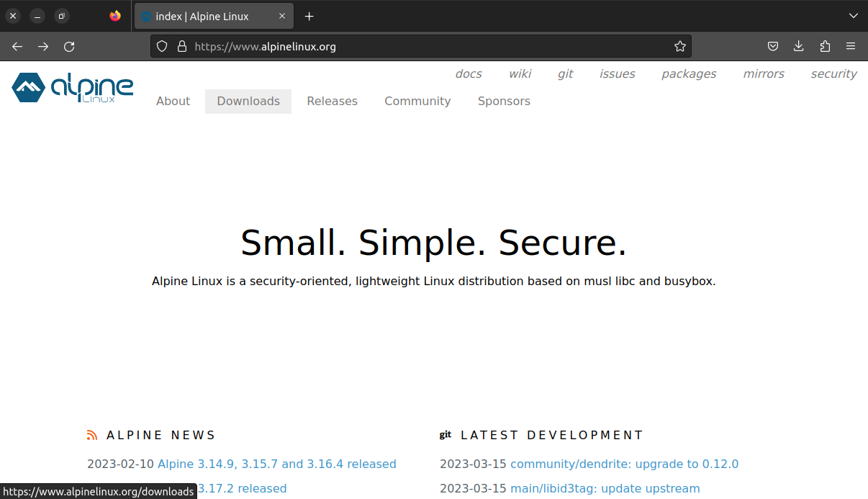
Task: Click the LATEST DEVELOPMENT heading
Action: 552,435
